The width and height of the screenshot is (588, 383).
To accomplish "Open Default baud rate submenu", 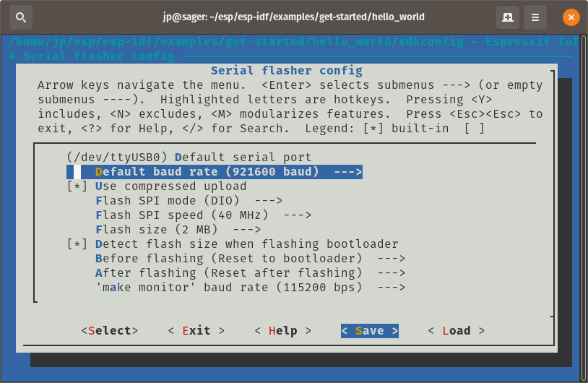I will tap(215, 172).
